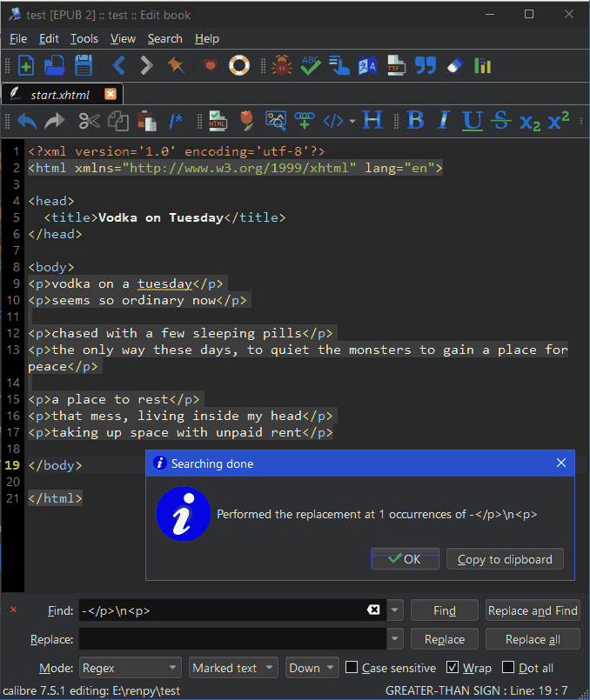Click the red tulip icon in the editor toolbar
Screen dimensions: 590x700
tap(246, 121)
